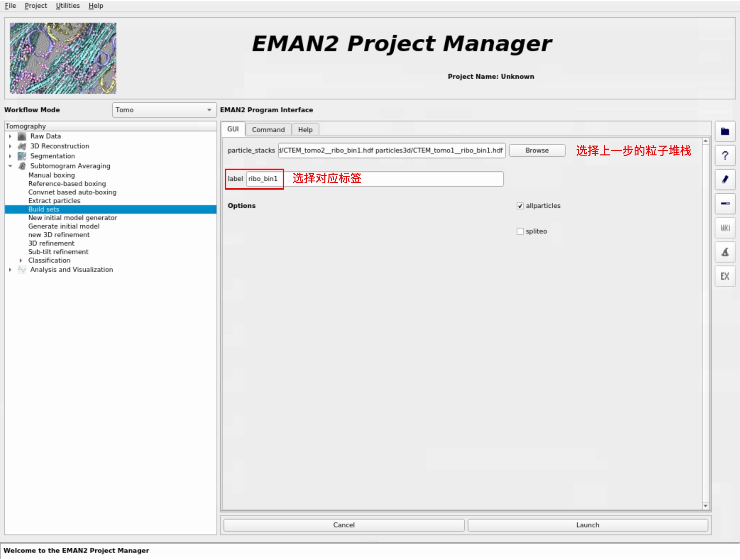Click the EX expert mode icon

tap(725, 276)
